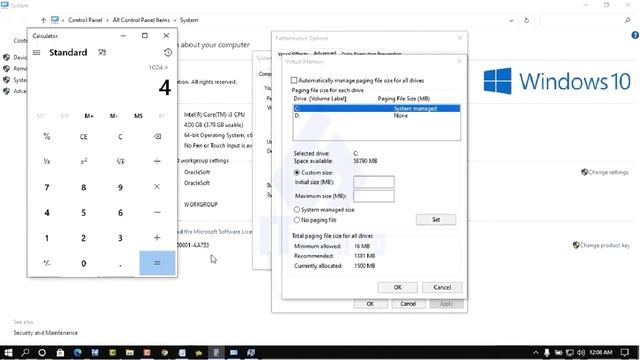Screen dimensions: 640x360
Task: Click Cancel in Performance Options window
Action: tap(408, 304)
